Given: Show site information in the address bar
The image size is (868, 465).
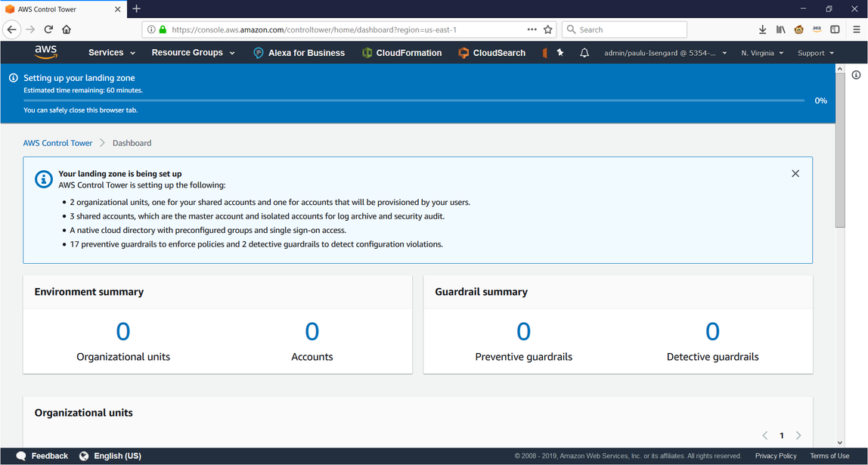Looking at the screenshot, I should [152, 29].
